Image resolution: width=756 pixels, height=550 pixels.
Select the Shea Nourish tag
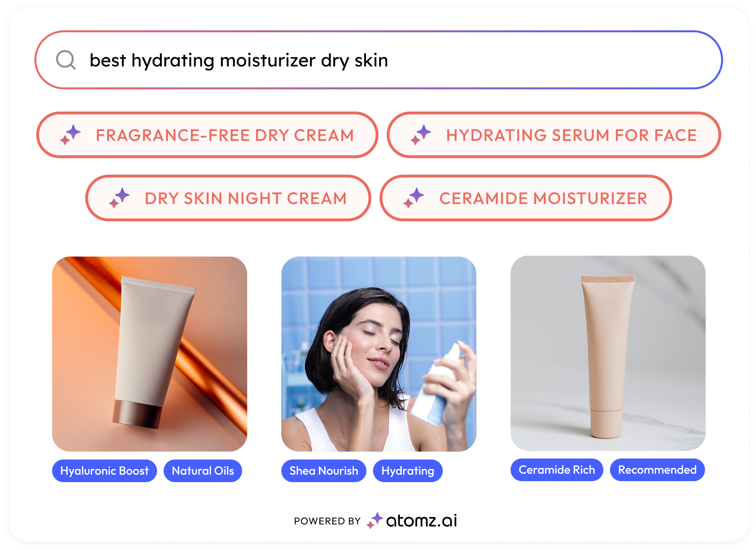click(x=324, y=471)
